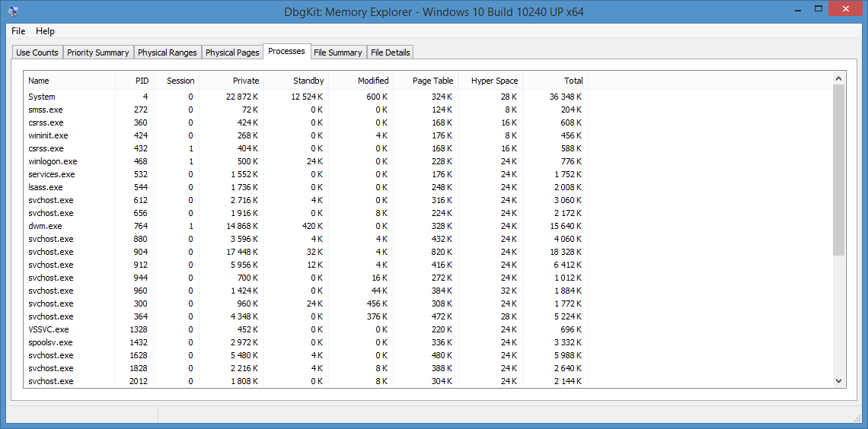Switch to the Use Counts tab
Image resolution: width=868 pixels, height=429 pixels.
click(x=37, y=52)
